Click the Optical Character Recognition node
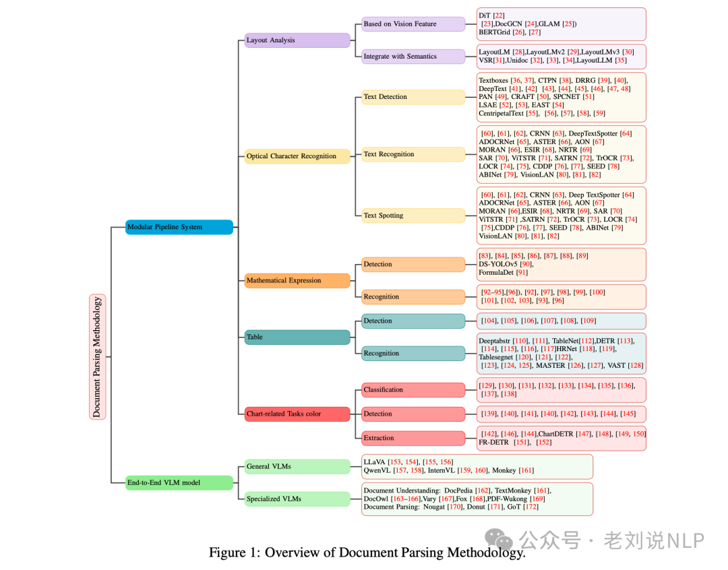 297,156
